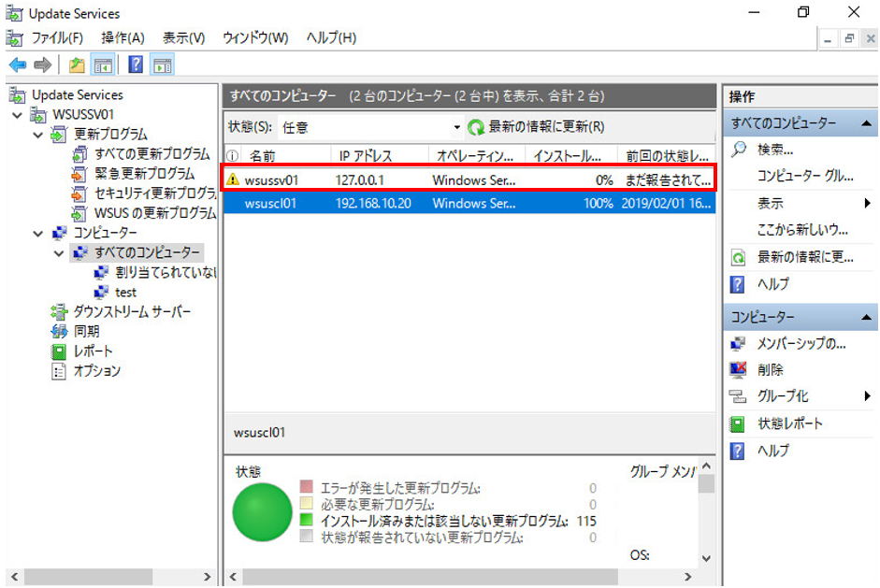880x588 pixels.
Task: Collapse the コンピューター actions section
Action: 867,317
